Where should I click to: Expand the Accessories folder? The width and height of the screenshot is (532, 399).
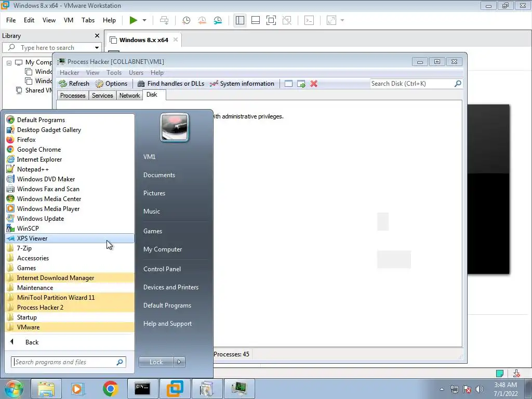coord(70,258)
